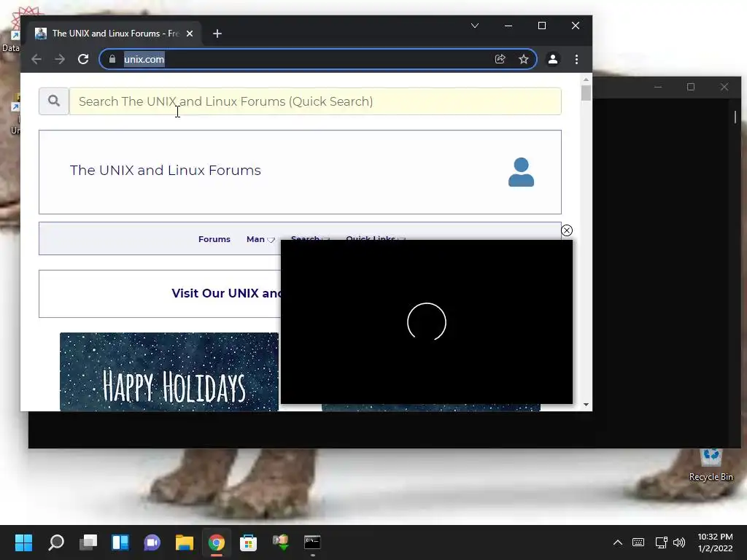Select The UNIX and Linux Forums tab

115,34
